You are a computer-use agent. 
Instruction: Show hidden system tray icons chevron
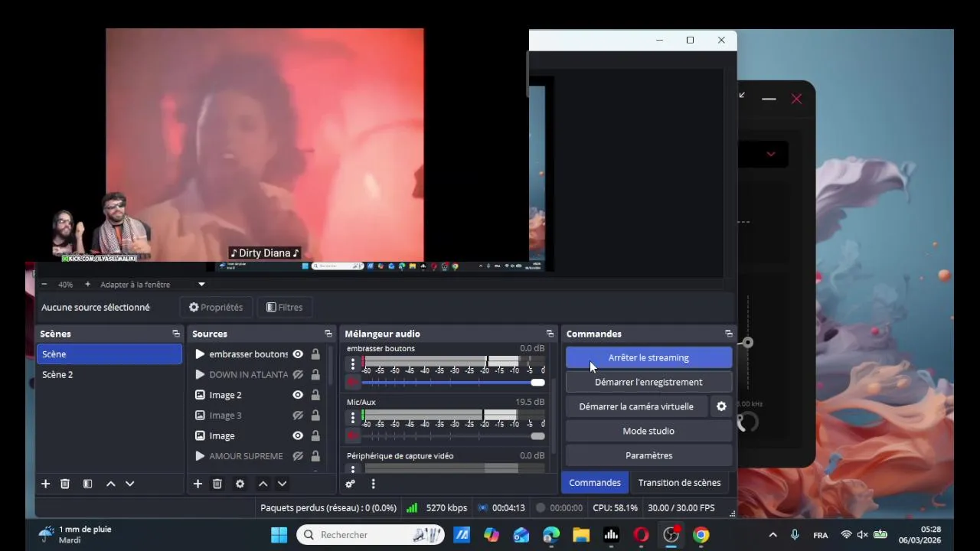(x=773, y=535)
